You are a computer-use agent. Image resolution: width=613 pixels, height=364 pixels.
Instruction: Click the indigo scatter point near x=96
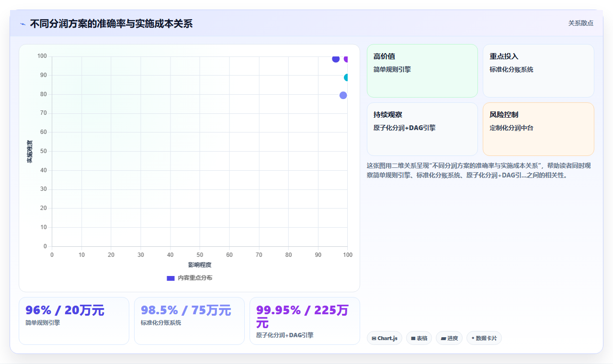click(336, 59)
